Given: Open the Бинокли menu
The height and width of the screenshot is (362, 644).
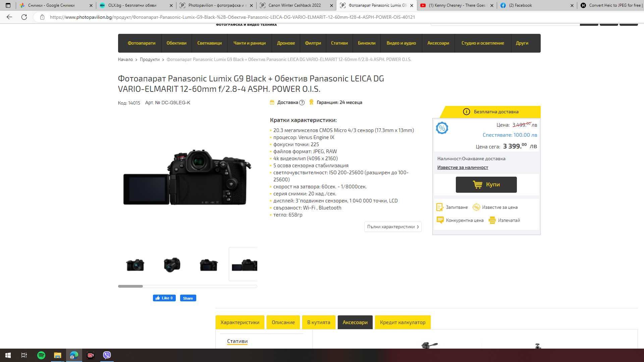Looking at the screenshot, I should (367, 43).
